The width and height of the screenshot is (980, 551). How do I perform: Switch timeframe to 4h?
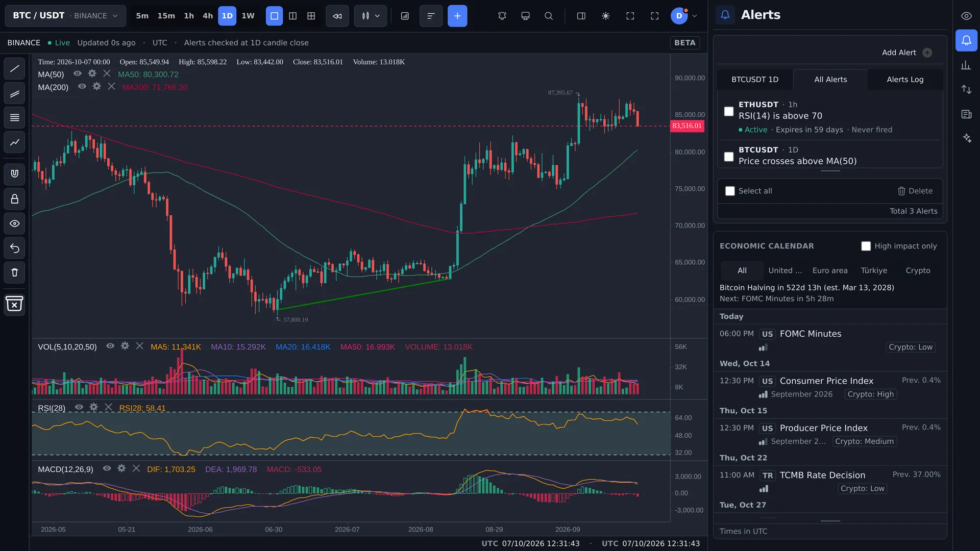point(208,16)
